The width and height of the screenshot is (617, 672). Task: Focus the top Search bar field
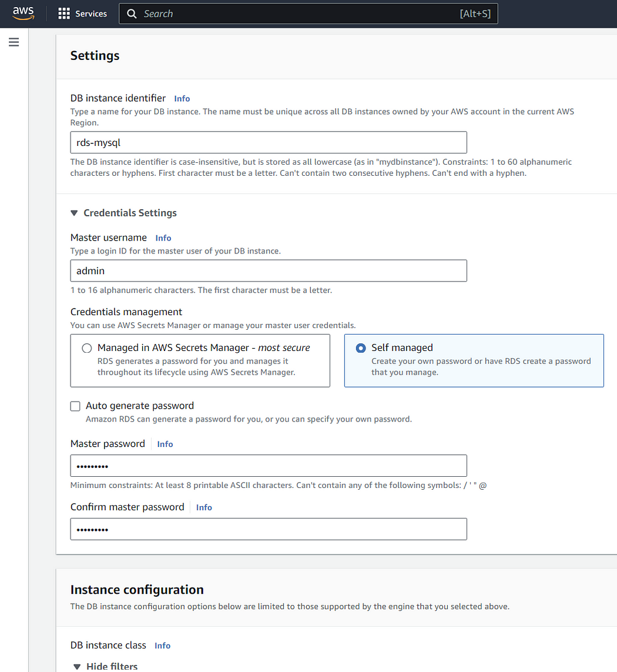pyautogui.click(x=308, y=14)
